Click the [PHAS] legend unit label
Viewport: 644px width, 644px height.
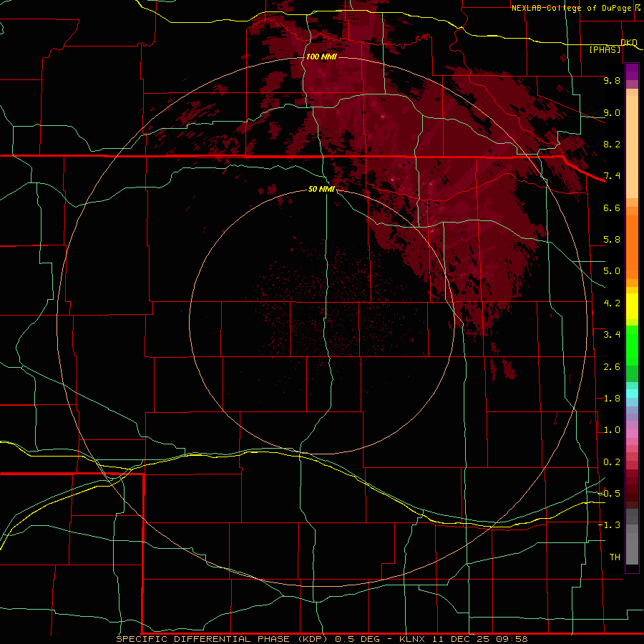point(605,49)
